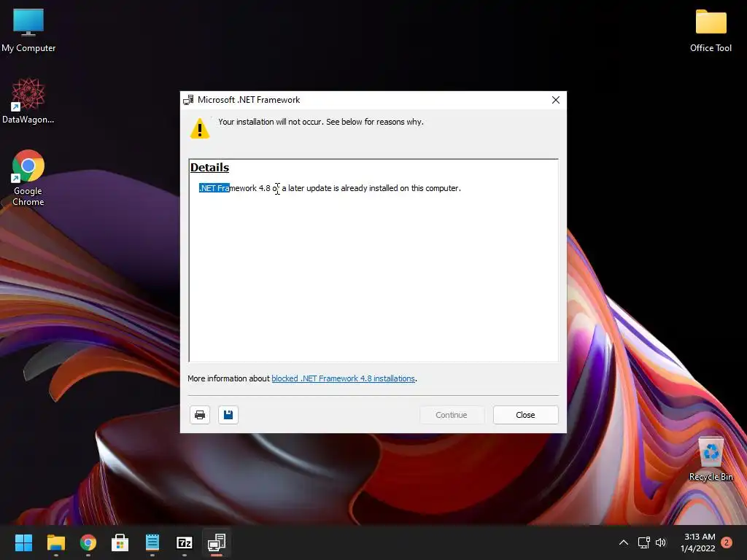This screenshot has height=560, width=747.
Task: Close the Microsoft .NET Framework window
Action: [x=555, y=100]
